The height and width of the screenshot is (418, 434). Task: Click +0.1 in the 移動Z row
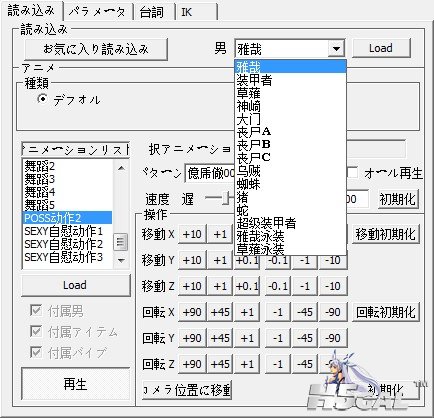[247, 286]
